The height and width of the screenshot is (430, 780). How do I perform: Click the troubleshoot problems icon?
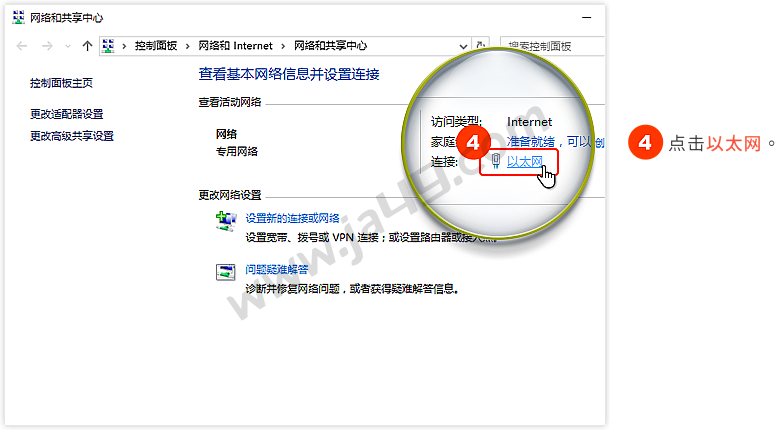pos(227,271)
